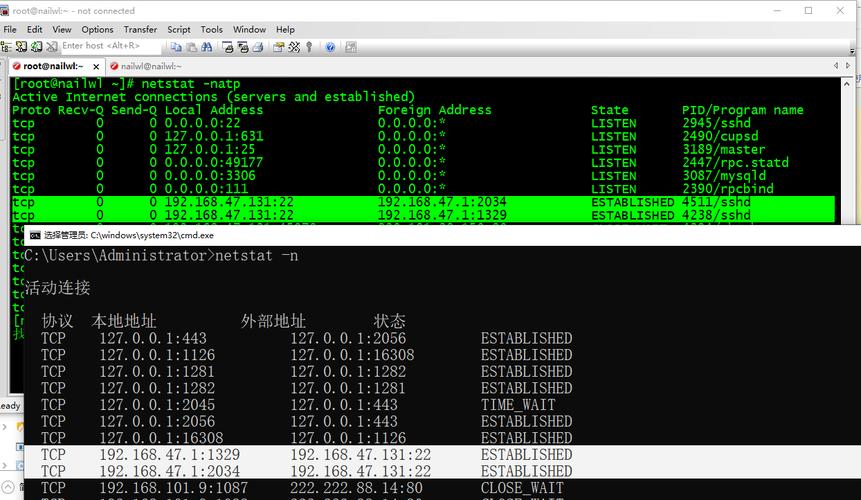Screen dimensions: 861x500
Task: Click '192.168.101.9:1087' local address in cmd
Action: click(x=174, y=488)
